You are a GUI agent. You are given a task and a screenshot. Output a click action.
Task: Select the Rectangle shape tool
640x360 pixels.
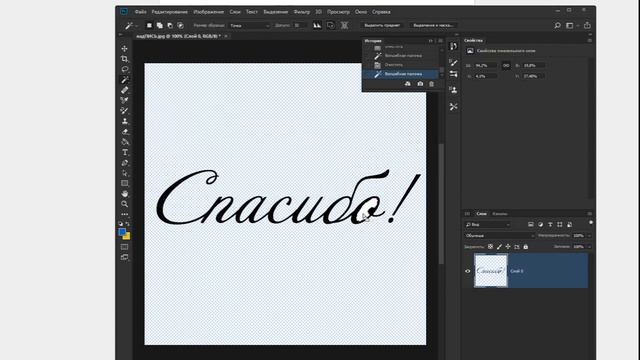point(124,183)
